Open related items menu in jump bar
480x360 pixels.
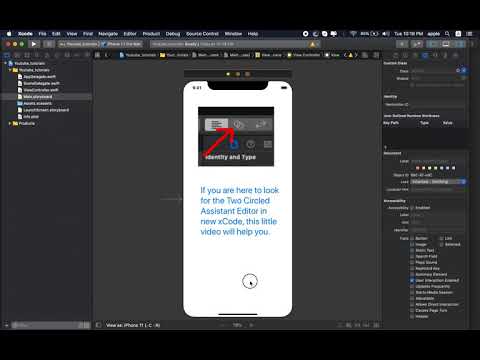coord(97,55)
